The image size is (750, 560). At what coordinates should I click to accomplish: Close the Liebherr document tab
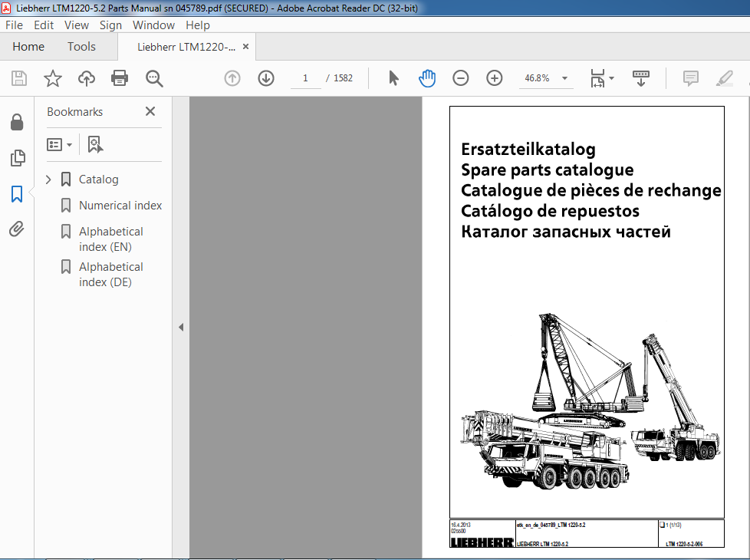[246, 47]
